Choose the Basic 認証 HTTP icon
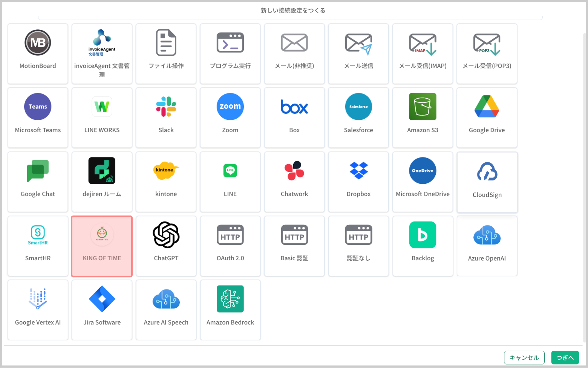588x368 pixels. (x=294, y=235)
